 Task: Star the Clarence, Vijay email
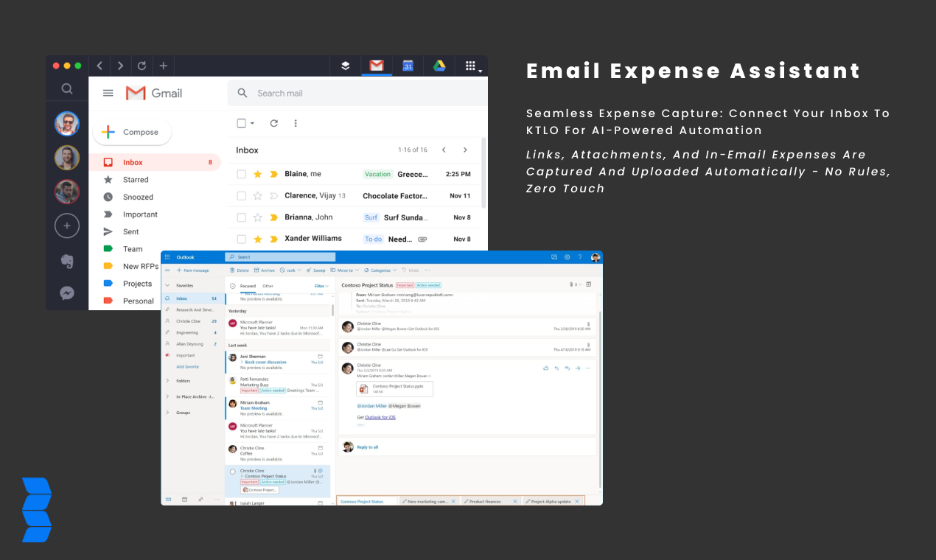257,196
